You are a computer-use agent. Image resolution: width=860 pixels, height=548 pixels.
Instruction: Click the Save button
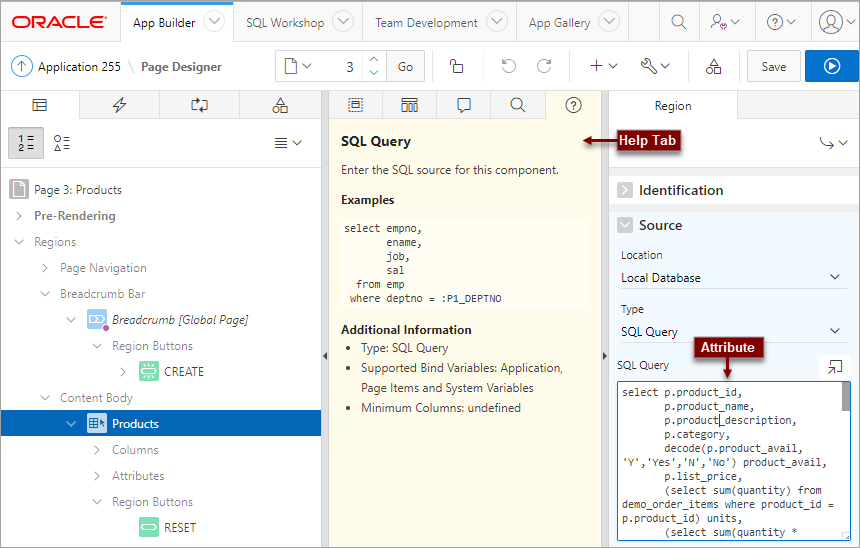(x=773, y=66)
